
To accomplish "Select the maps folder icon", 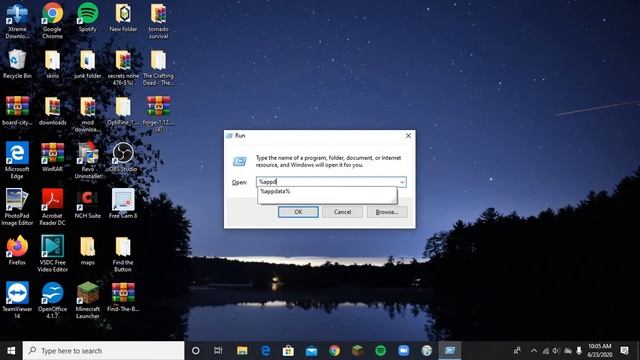I will 87,250.
